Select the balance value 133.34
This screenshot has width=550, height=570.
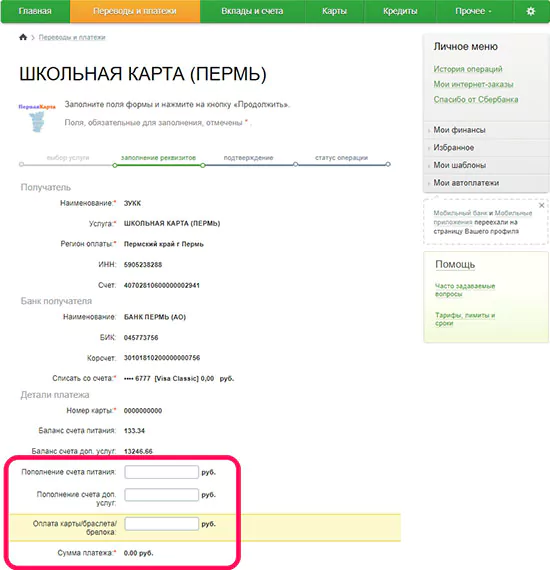[134, 431]
